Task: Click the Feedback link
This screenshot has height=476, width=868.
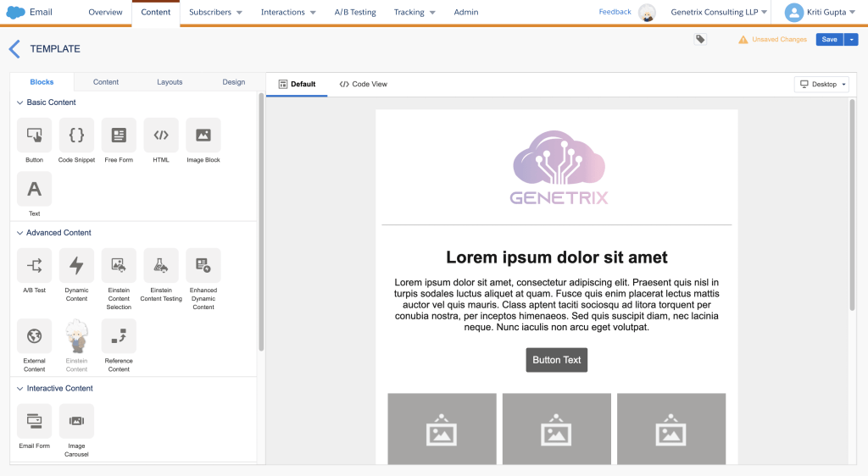Action: pyautogui.click(x=615, y=12)
